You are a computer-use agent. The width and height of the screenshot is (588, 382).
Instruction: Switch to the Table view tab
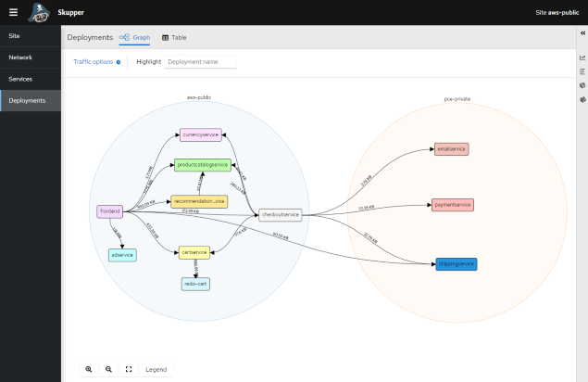point(174,38)
